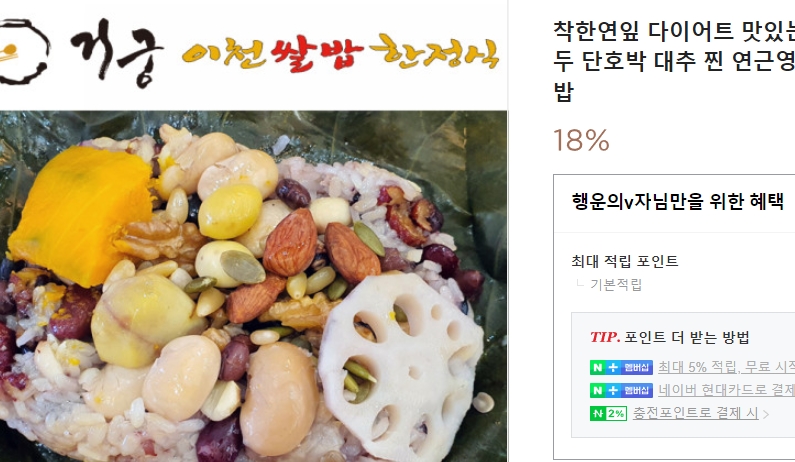This screenshot has height=462, width=795.
Task: Open the 최대 5% 적립, 무료 시작 link
Action: coord(726,367)
